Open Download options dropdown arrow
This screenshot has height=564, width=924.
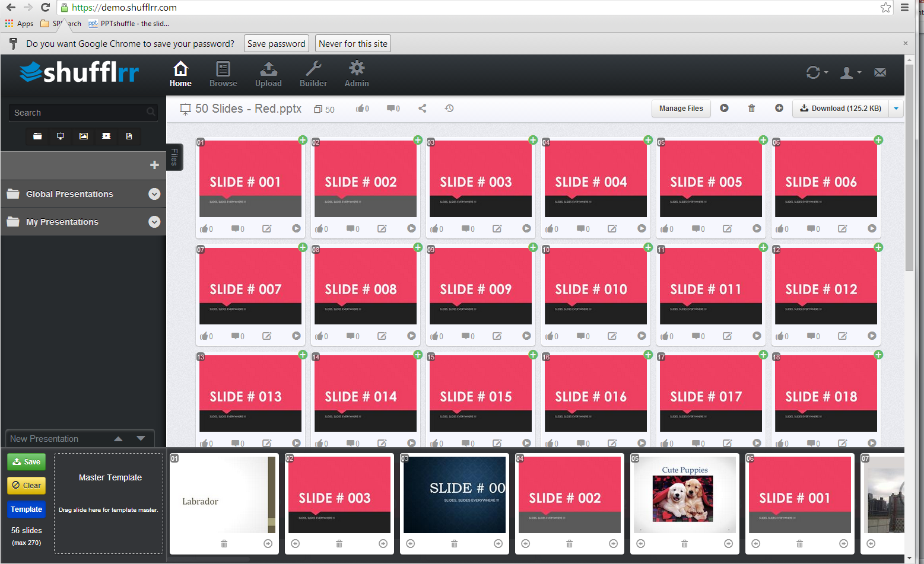(896, 109)
